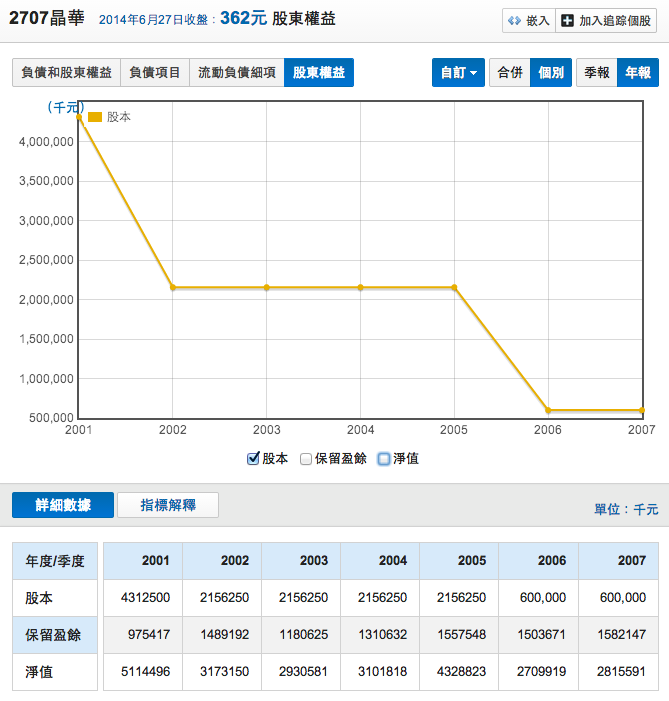Select the 個別 statement button
The height and width of the screenshot is (701, 669).
click(x=550, y=73)
